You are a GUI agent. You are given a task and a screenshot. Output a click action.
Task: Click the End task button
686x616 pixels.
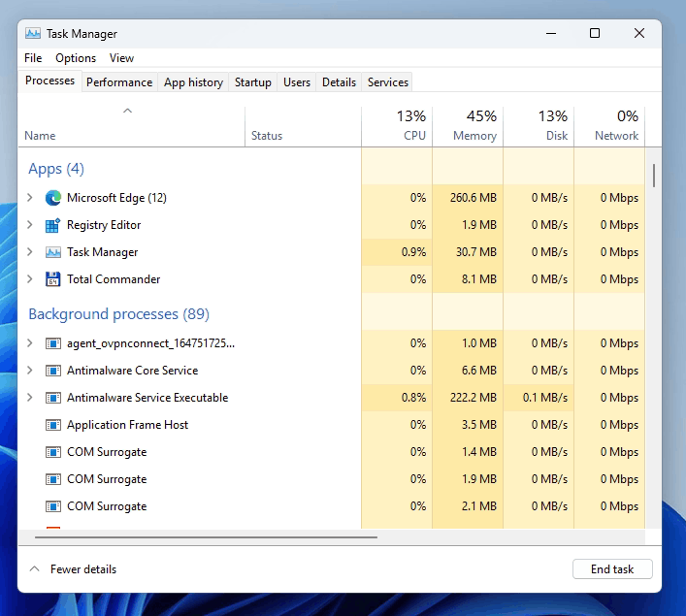tap(612, 569)
